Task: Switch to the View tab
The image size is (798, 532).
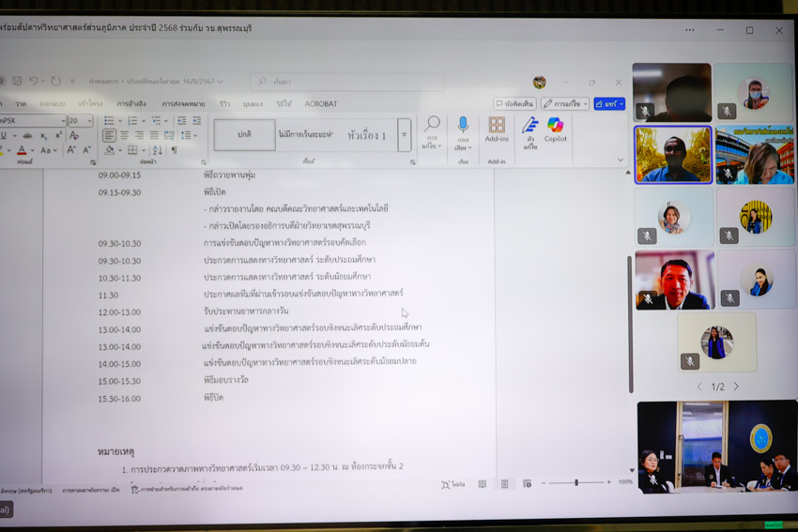Action: click(x=253, y=104)
